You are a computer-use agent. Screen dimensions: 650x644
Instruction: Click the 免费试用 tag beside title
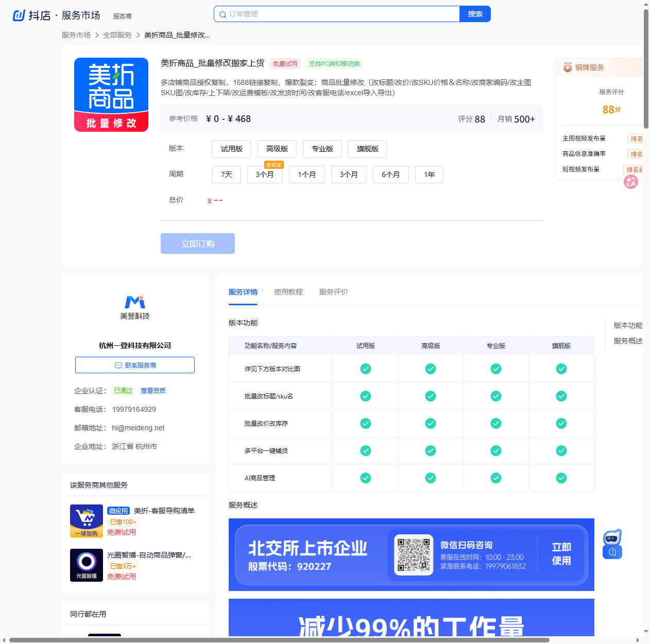click(x=285, y=63)
